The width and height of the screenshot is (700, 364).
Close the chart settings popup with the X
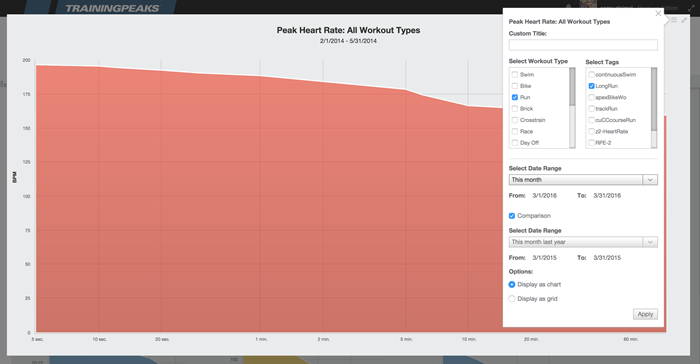[658, 14]
